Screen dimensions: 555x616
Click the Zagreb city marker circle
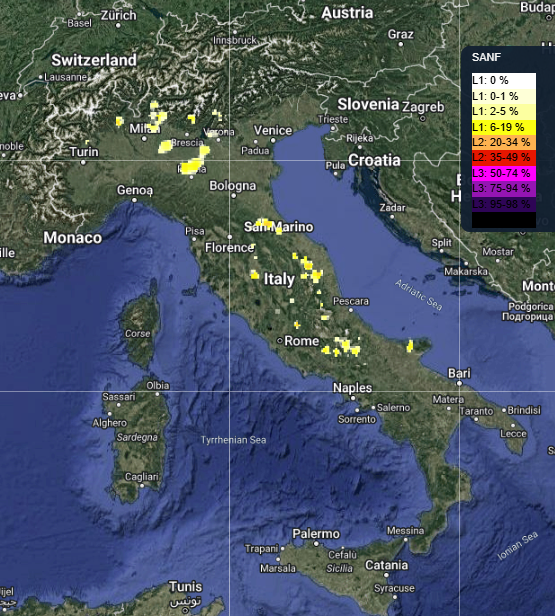point(423,118)
